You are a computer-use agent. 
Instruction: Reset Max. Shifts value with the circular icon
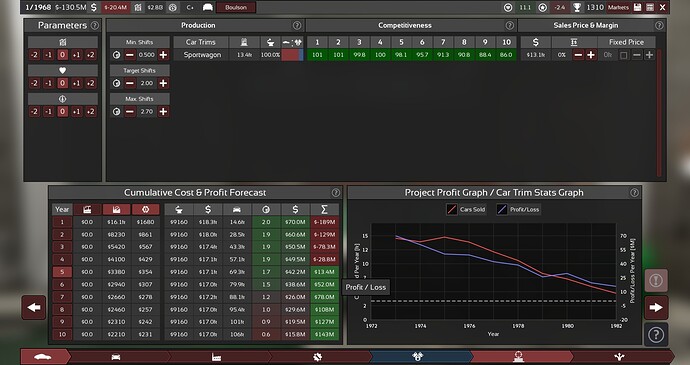[116, 112]
